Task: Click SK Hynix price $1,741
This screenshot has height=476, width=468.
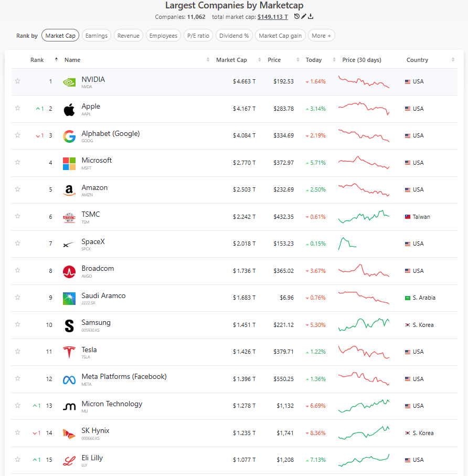Action: [285, 433]
